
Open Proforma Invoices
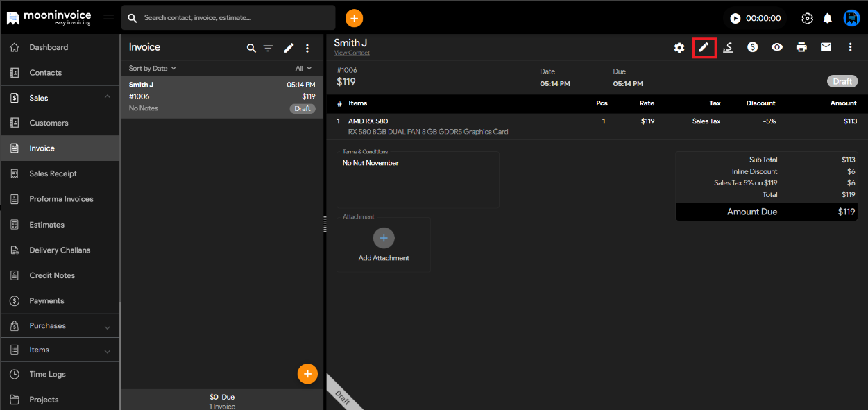(60, 199)
